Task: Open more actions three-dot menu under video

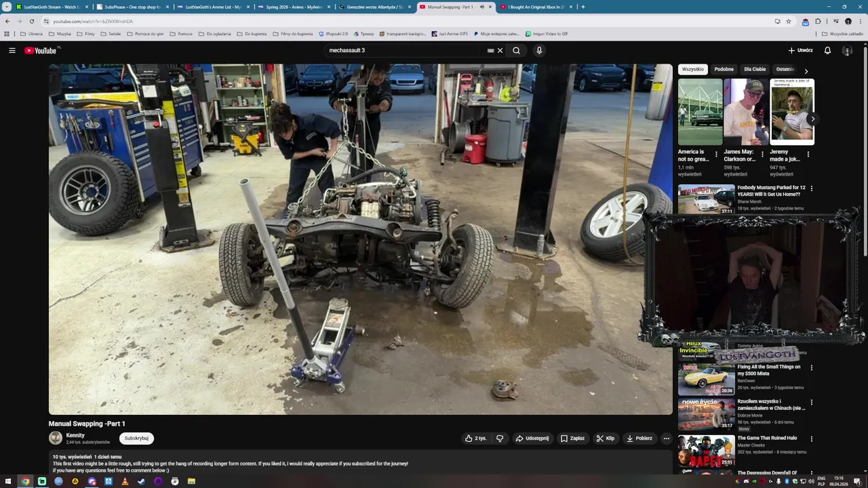Action: [666, 439]
